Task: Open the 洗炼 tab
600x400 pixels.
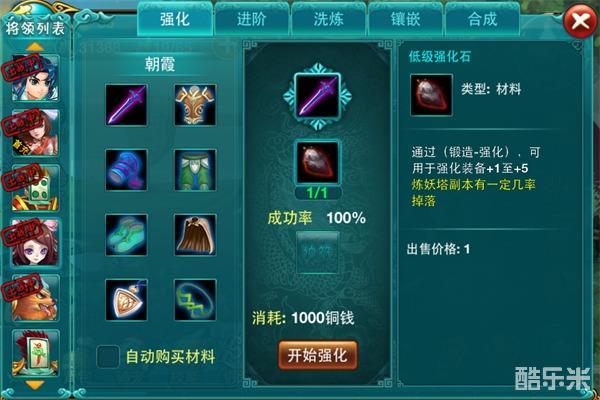Action: 328,19
